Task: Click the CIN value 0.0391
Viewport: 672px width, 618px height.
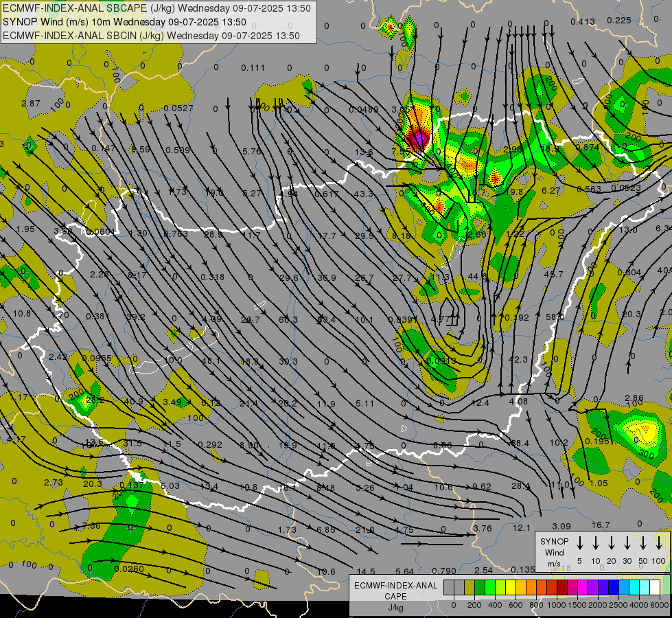Action: coord(403,319)
